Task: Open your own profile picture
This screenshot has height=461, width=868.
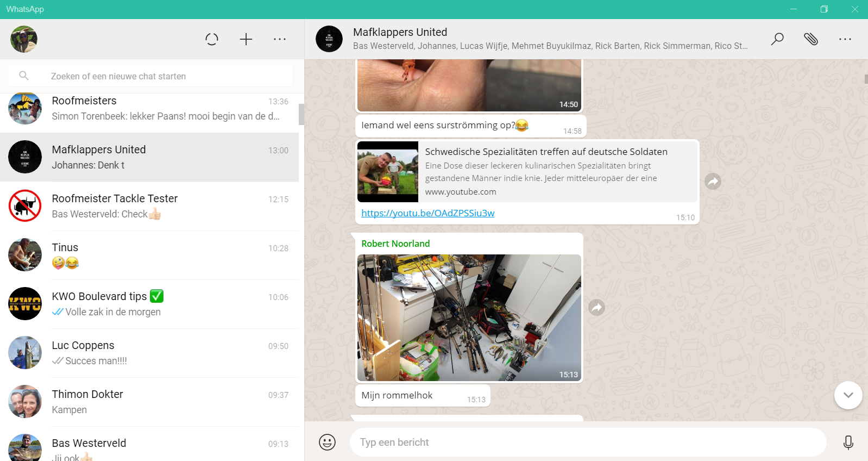Action: [24, 39]
